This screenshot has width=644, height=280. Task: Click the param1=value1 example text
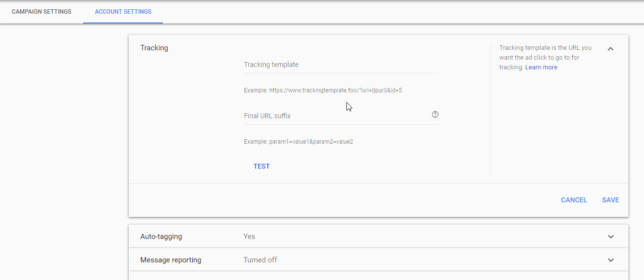click(x=298, y=142)
